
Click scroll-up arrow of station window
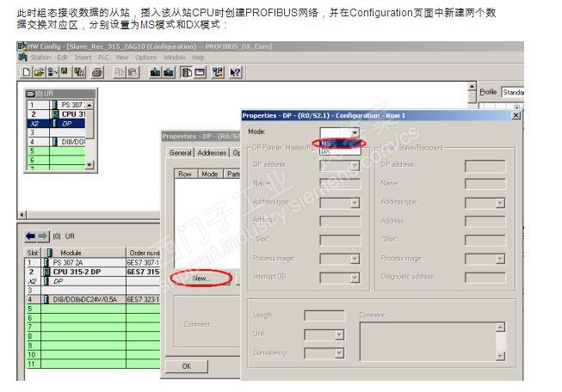[x=472, y=86]
